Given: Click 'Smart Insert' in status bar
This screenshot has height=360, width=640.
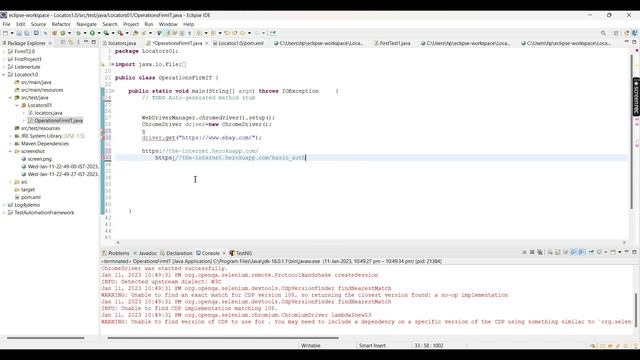Looking at the screenshot, I should coord(372,345).
